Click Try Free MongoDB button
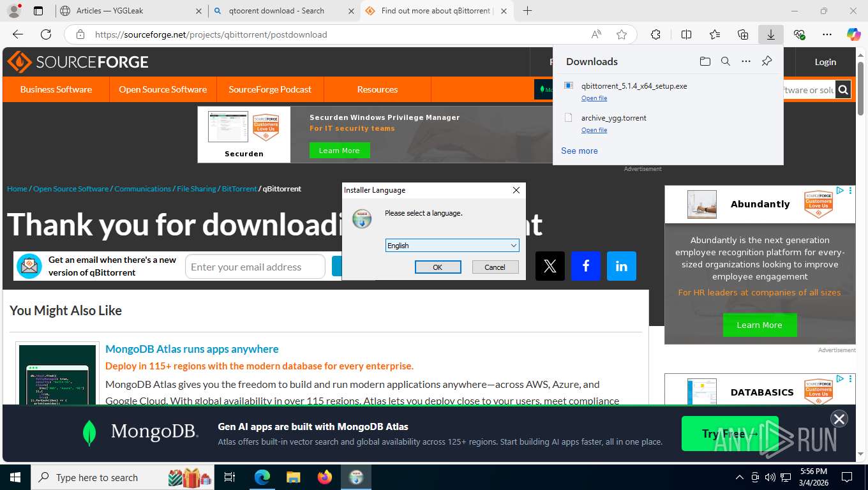This screenshot has width=868, height=490. tap(730, 434)
